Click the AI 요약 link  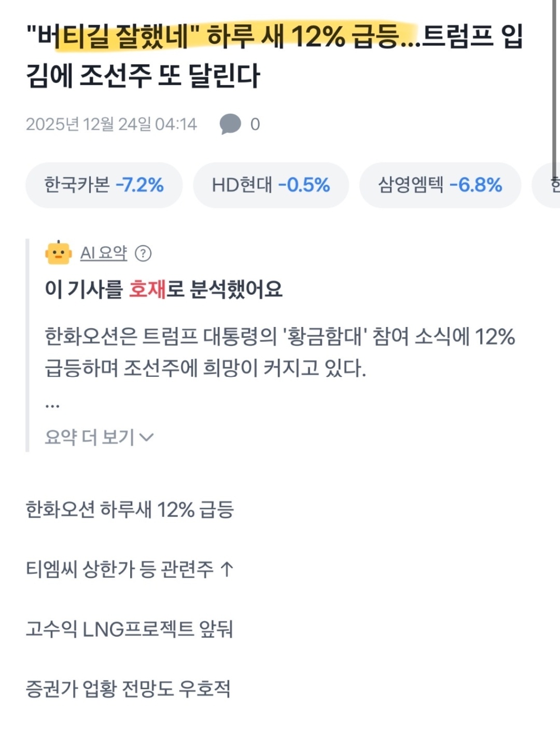coord(103,253)
